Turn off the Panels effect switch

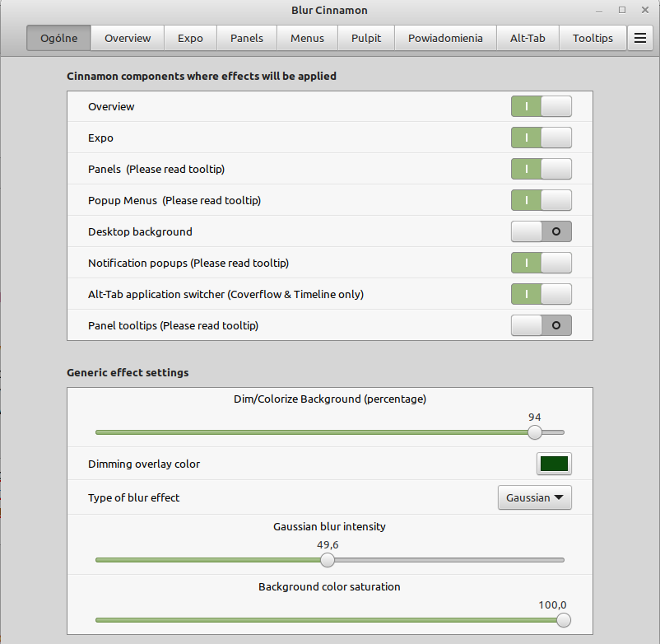[541, 169]
